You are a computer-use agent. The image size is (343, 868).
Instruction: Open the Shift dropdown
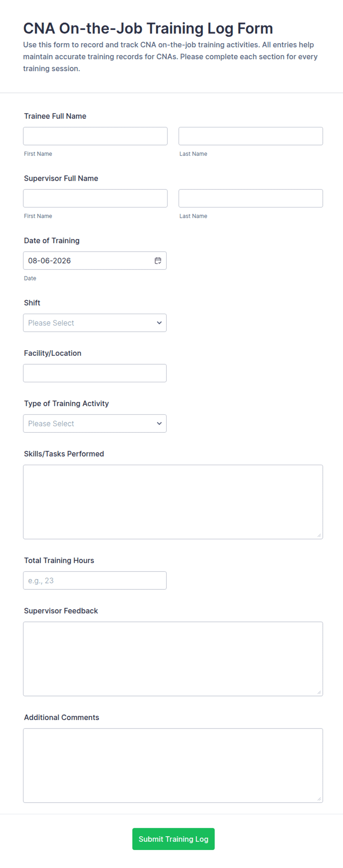(x=95, y=323)
